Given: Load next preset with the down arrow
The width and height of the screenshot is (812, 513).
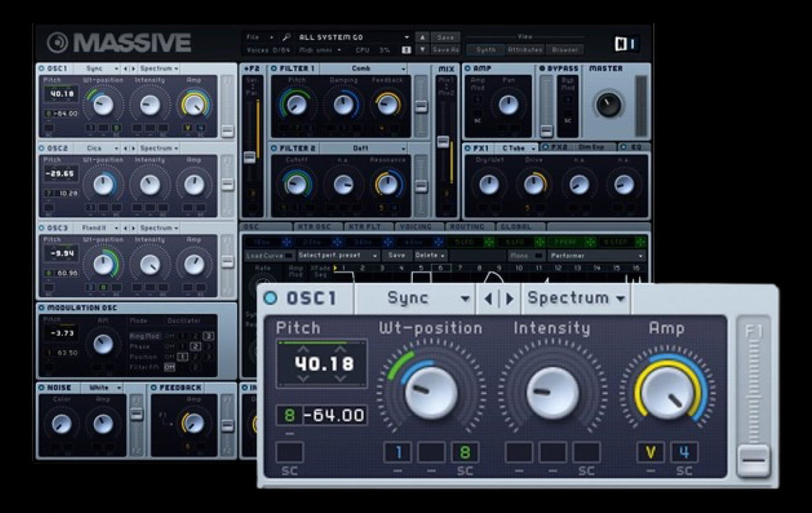Looking at the screenshot, I should coord(422,50).
